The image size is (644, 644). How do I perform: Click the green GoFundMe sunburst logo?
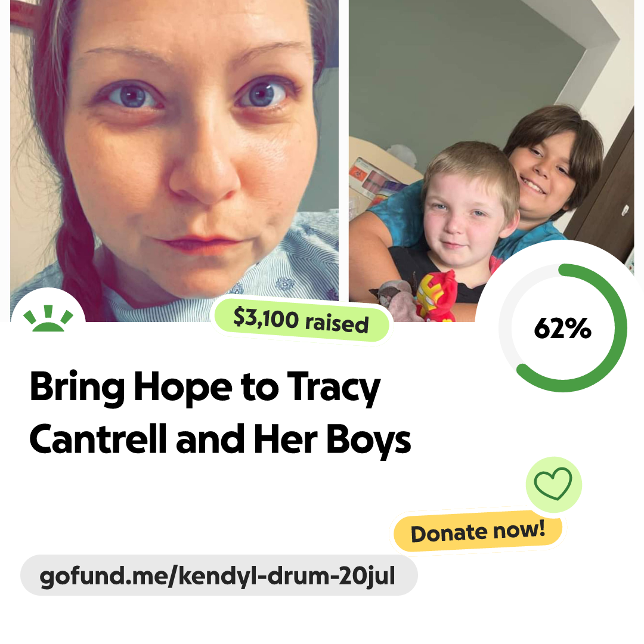coord(48,318)
